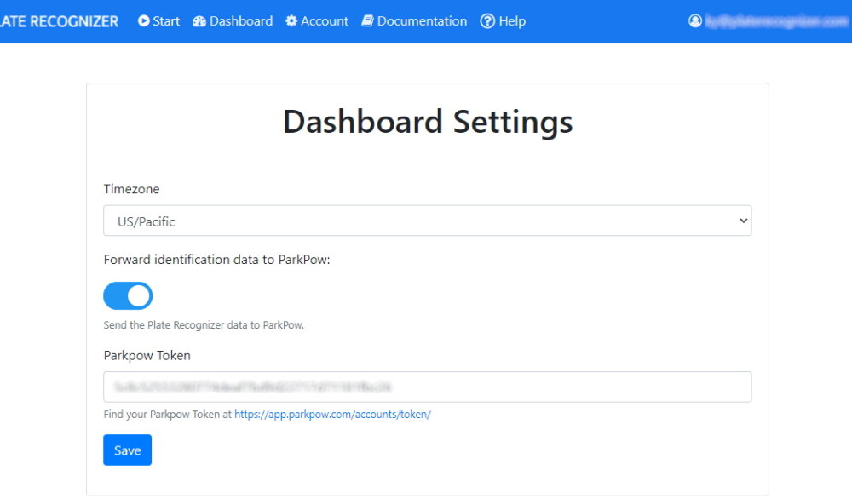852x504 pixels.
Task: Focus the Parkpow Token input field
Action: point(427,387)
